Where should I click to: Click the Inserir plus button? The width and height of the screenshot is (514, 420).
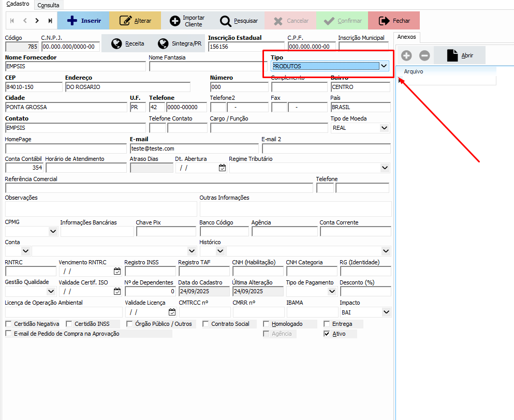[x=83, y=21]
